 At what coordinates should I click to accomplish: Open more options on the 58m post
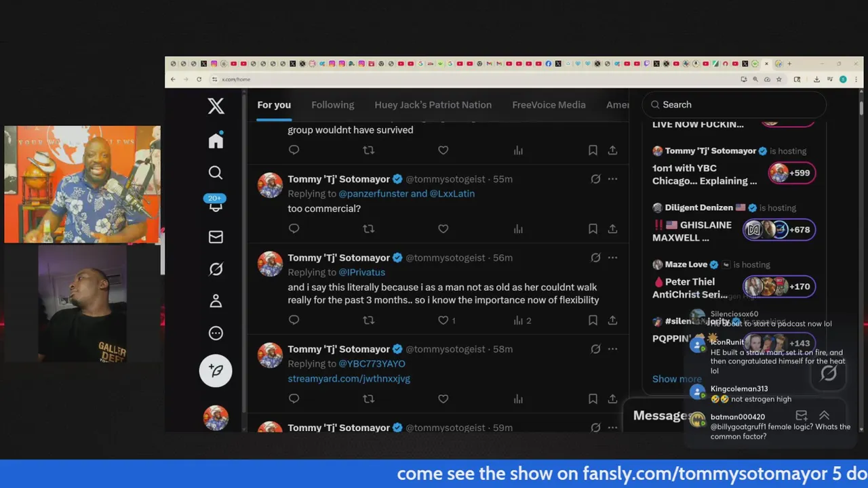pos(612,349)
